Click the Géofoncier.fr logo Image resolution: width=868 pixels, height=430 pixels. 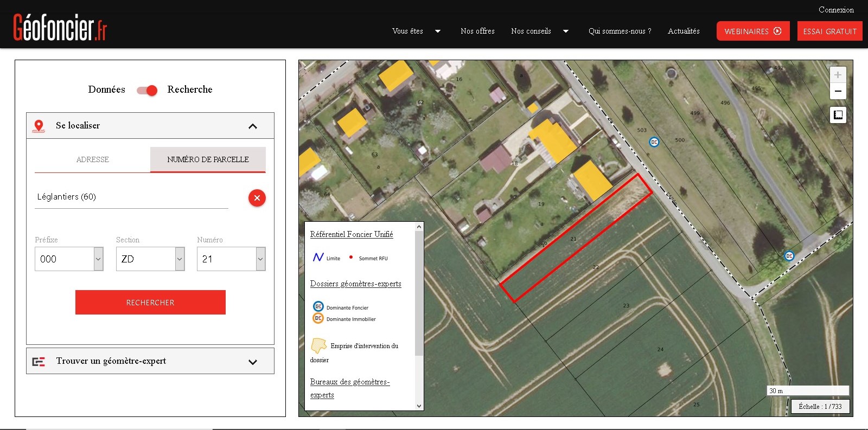click(60, 28)
